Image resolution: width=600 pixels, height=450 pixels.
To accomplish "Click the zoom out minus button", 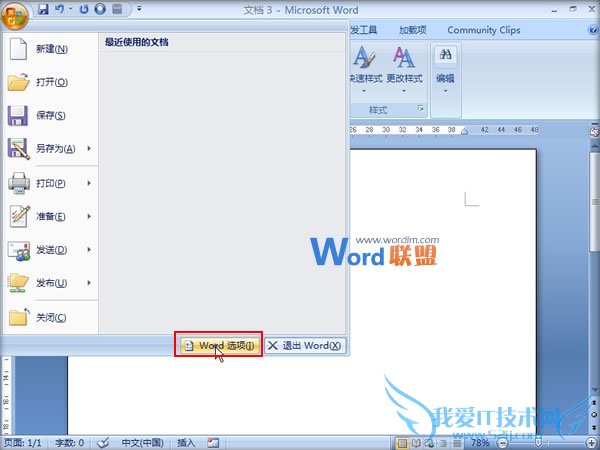I will point(503,443).
